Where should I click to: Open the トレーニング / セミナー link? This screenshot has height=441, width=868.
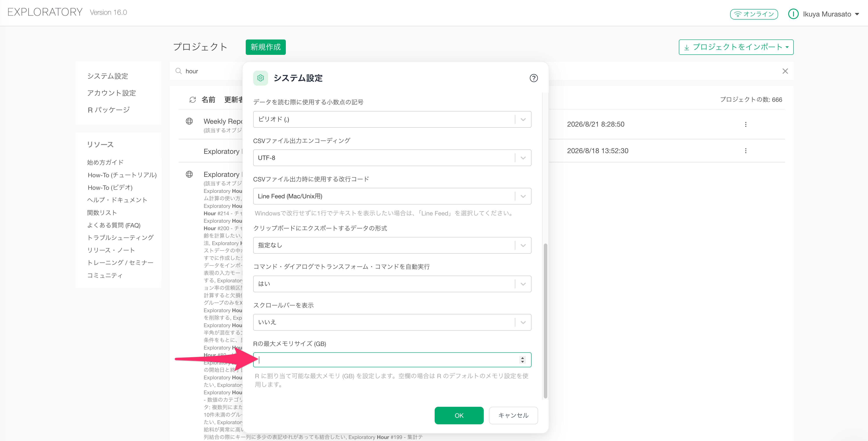pos(120,263)
